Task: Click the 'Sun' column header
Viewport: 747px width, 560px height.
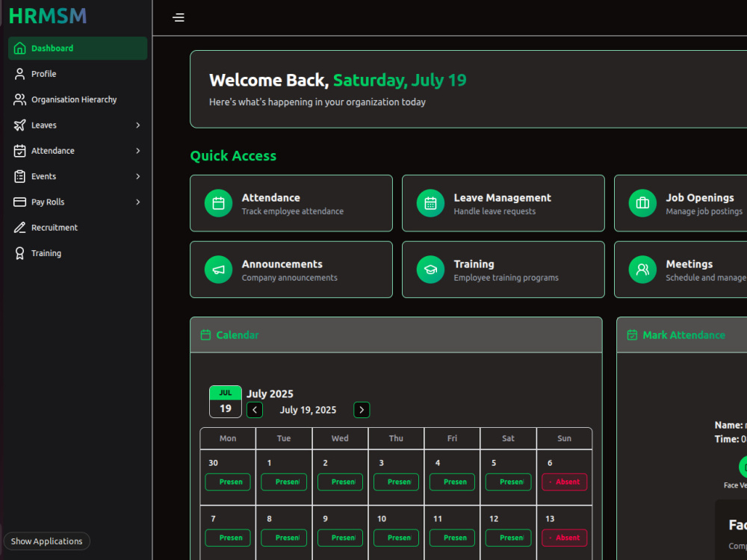Action: point(564,438)
